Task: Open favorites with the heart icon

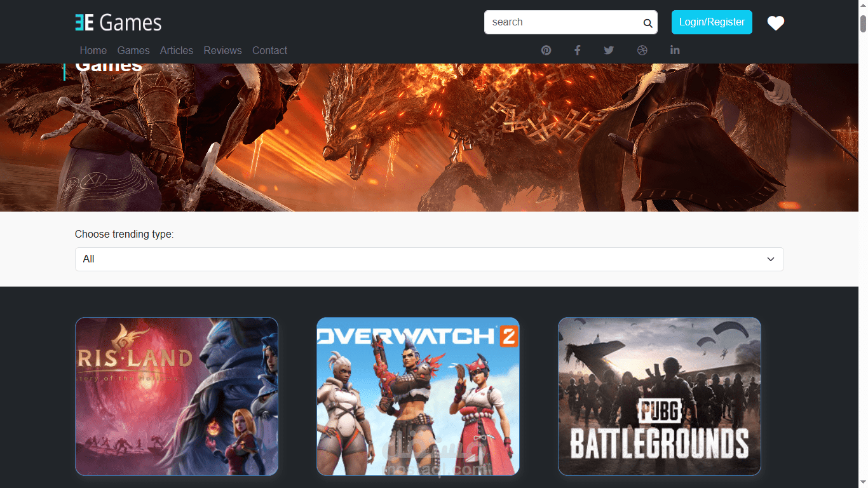Action: pyautogui.click(x=775, y=23)
